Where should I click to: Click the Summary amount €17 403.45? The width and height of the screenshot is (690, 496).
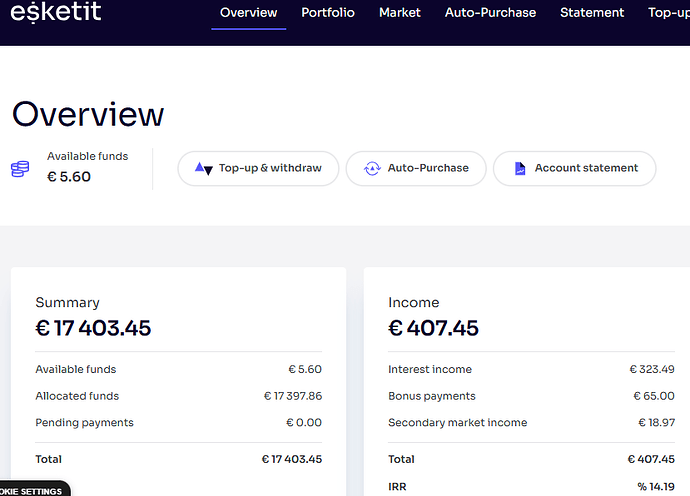[x=93, y=327]
